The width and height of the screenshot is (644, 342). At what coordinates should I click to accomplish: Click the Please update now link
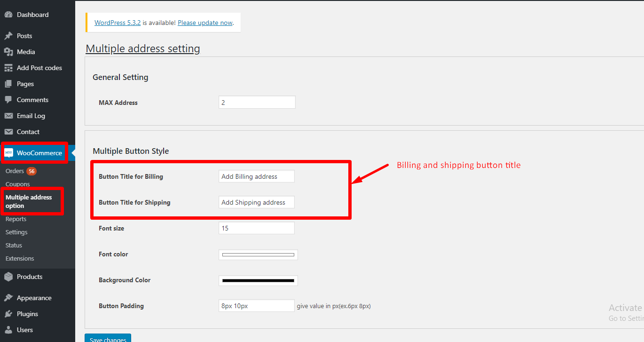click(x=205, y=22)
